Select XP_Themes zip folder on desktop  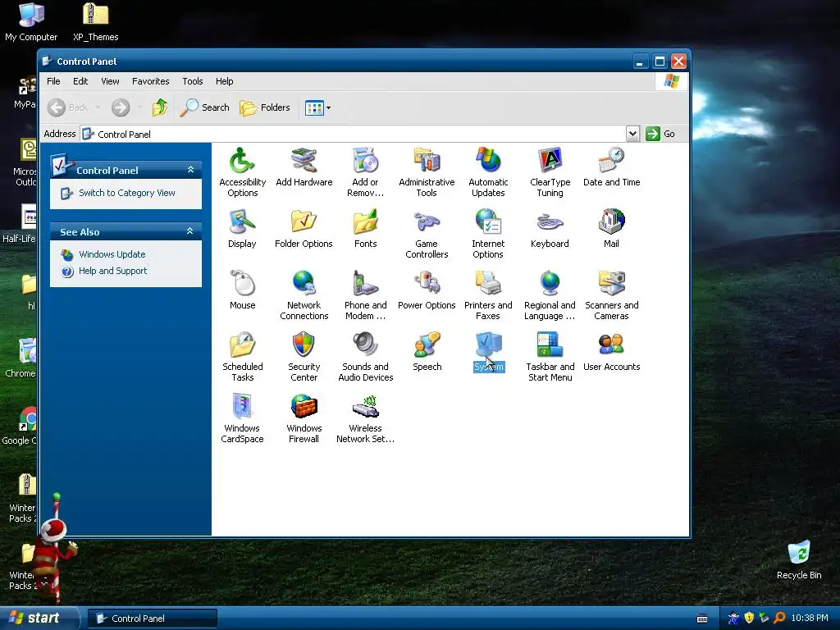coord(95,21)
